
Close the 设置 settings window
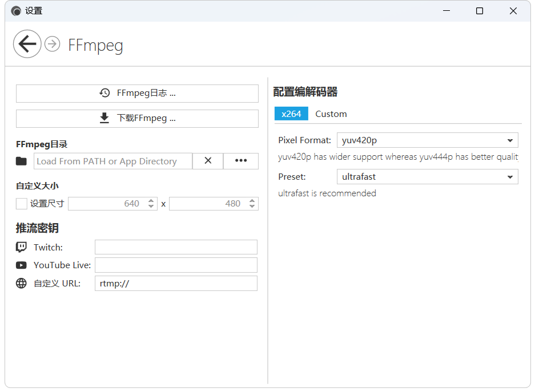[x=513, y=11]
